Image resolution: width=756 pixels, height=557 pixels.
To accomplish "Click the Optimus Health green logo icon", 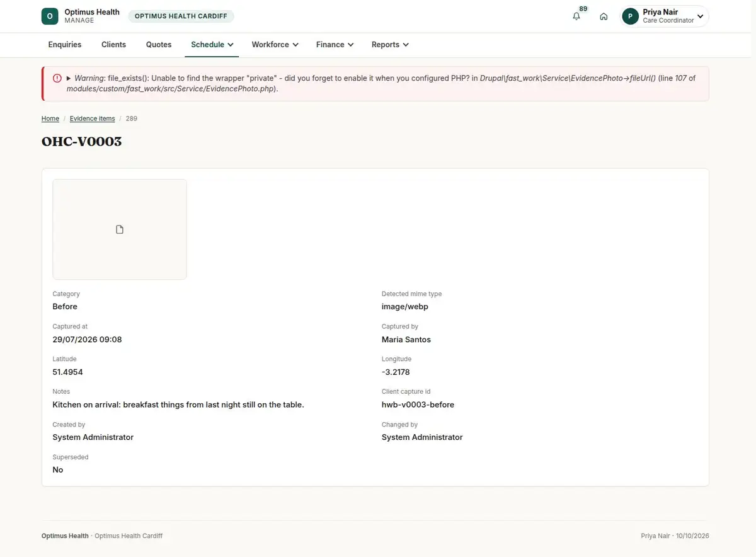I will pos(50,16).
